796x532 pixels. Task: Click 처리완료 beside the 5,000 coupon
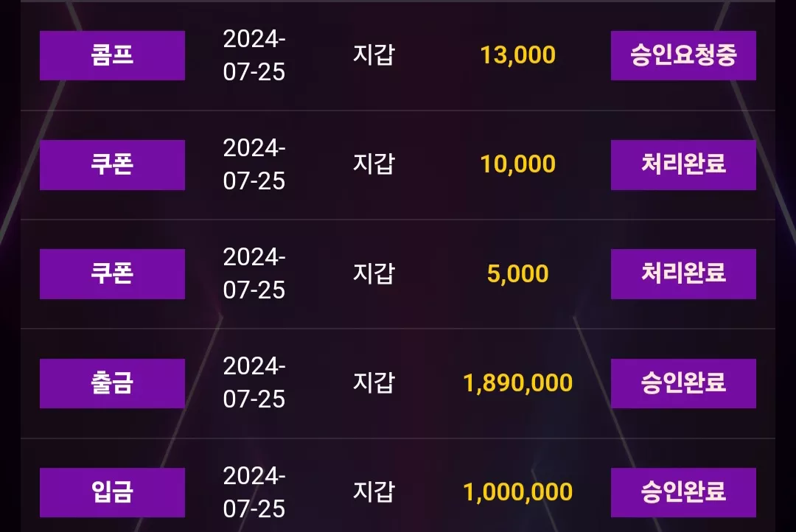683,274
